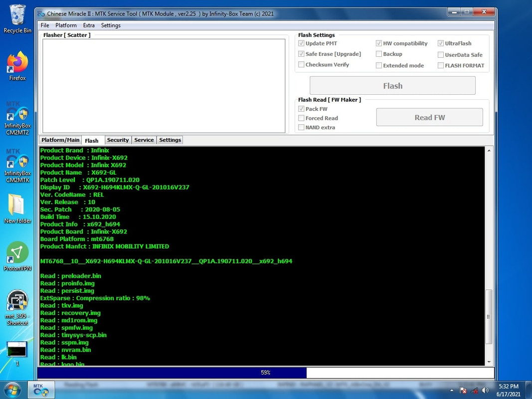The width and height of the screenshot is (532, 399).
Task: Launch Firefox from the desktop
Action: tap(17, 66)
